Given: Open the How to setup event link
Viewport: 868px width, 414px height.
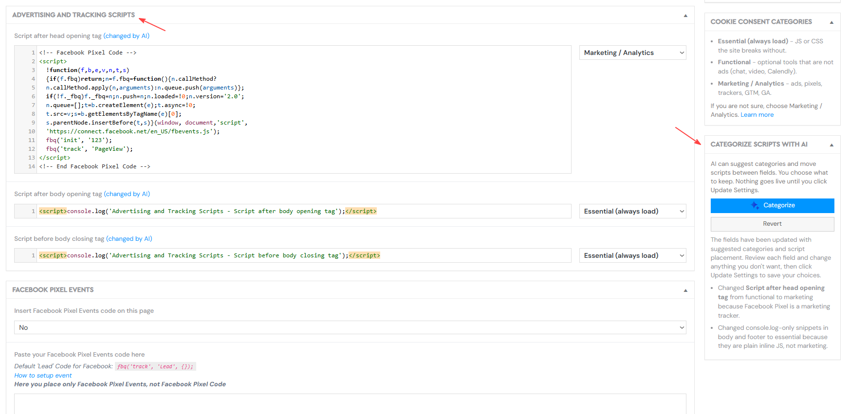Looking at the screenshot, I should pos(43,376).
